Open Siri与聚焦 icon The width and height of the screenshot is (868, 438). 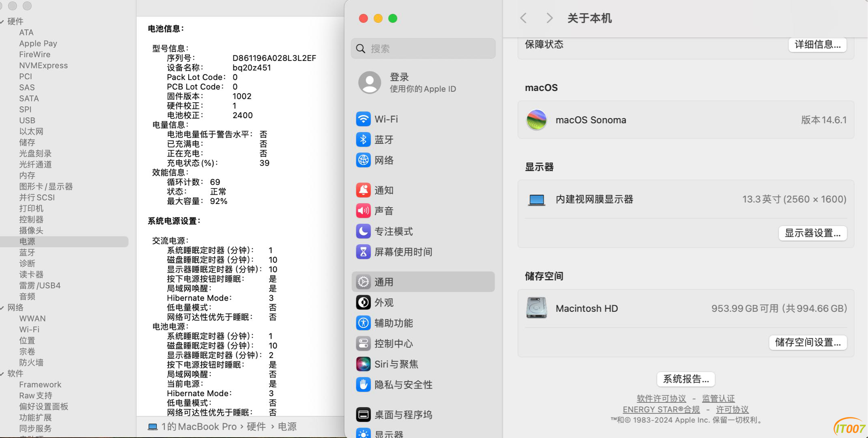click(x=363, y=364)
